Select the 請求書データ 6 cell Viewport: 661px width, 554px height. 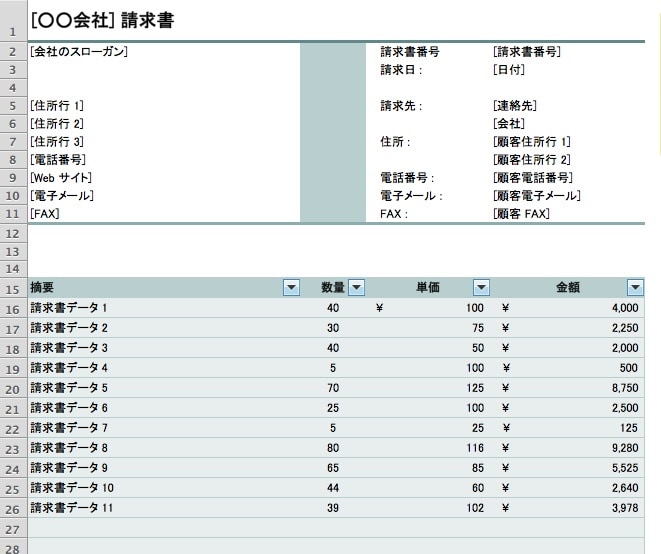[x=69, y=408]
